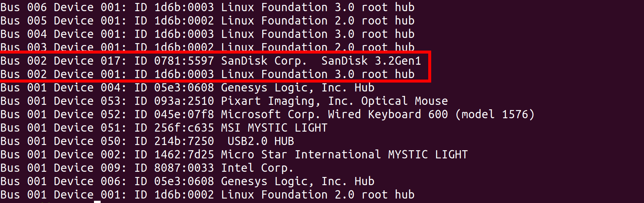The width and height of the screenshot is (644, 203).
Task: Click the SanDisk Corp. 3.2Gen1 line
Action: pyautogui.click(x=211, y=61)
